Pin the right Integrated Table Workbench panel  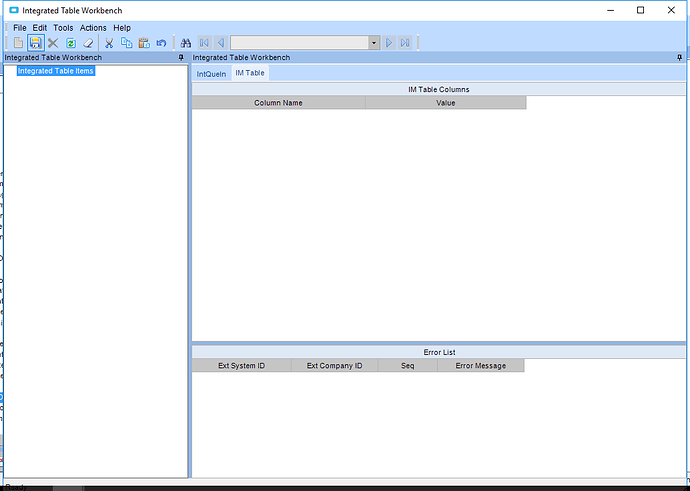click(x=679, y=58)
